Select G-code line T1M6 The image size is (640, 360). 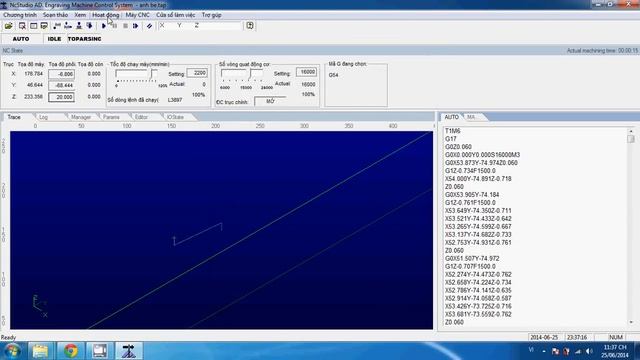pos(453,131)
